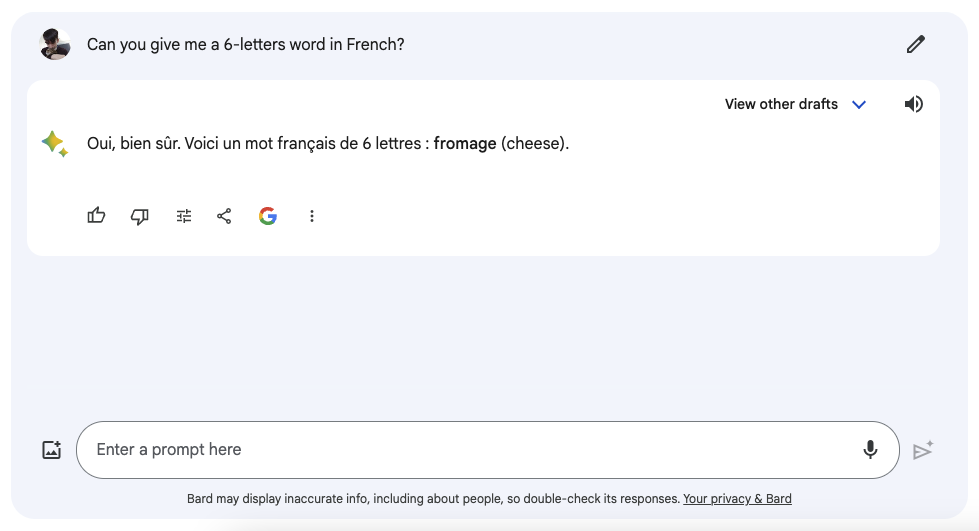Expand the drafts chevron arrow
979x531 pixels.
point(858,105)
